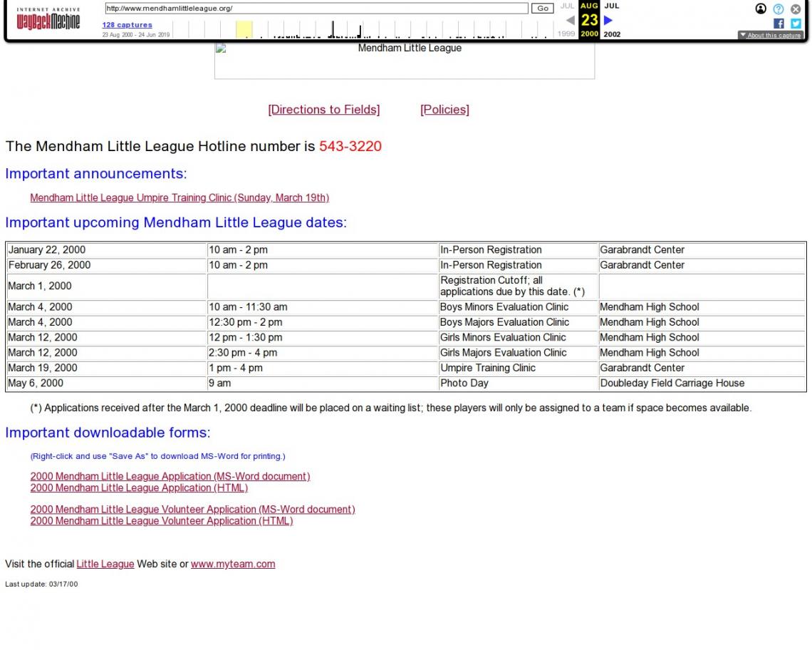
Task: Share capture on Twitter
Action: pos(796,24)
